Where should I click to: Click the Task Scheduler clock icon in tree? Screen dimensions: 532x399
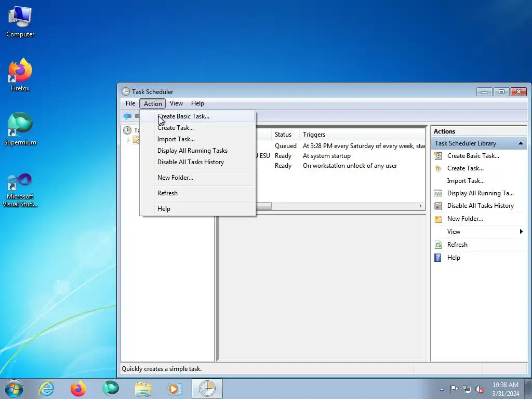tap(127, 130)
